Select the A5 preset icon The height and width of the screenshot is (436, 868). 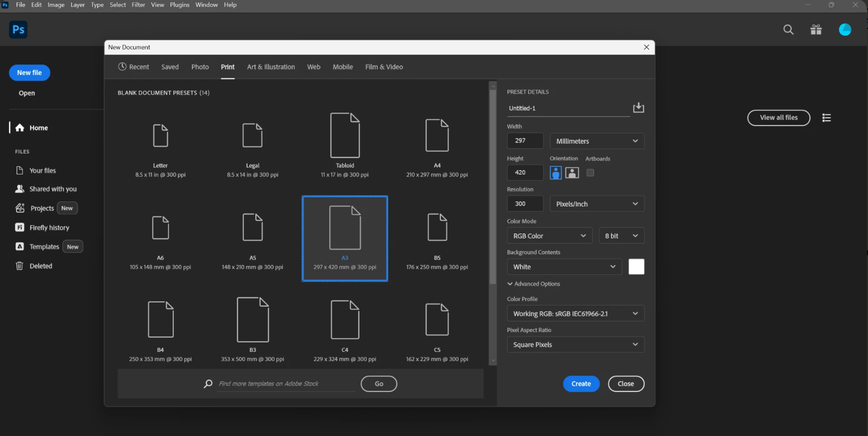pyautogui.click(x=253, y=227)
